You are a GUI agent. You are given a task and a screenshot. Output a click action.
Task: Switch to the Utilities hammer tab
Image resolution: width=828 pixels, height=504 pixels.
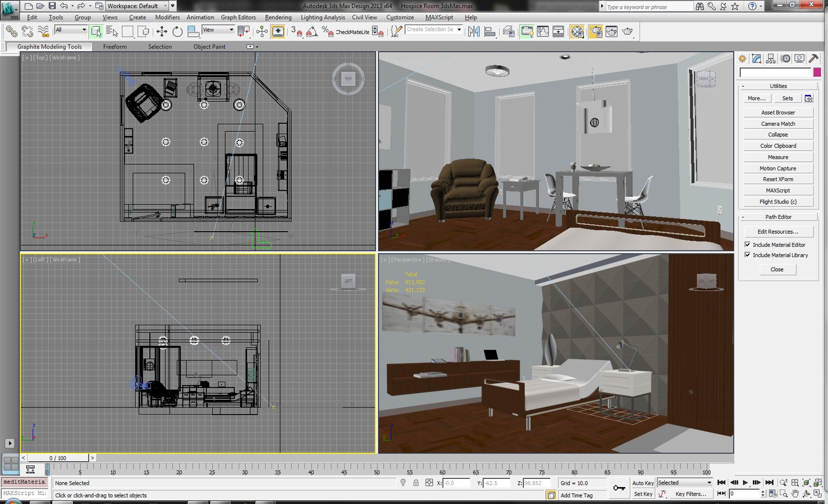[814, 58]
